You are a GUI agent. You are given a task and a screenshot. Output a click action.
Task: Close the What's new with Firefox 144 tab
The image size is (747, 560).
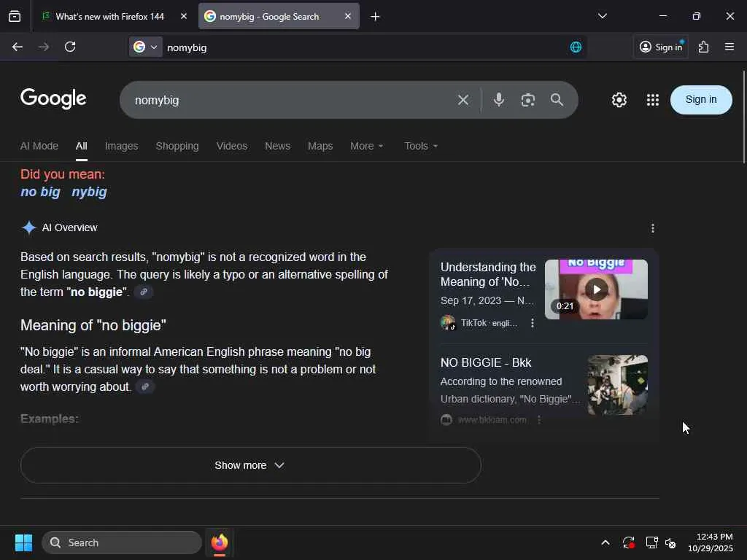pyautogui.click(x=183, y=16)
